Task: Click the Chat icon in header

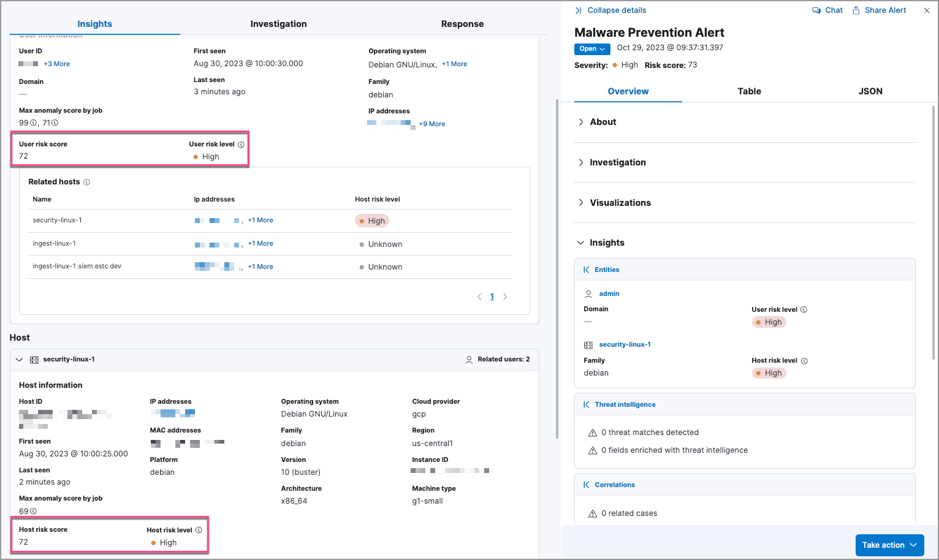Action: pos(816,10)
